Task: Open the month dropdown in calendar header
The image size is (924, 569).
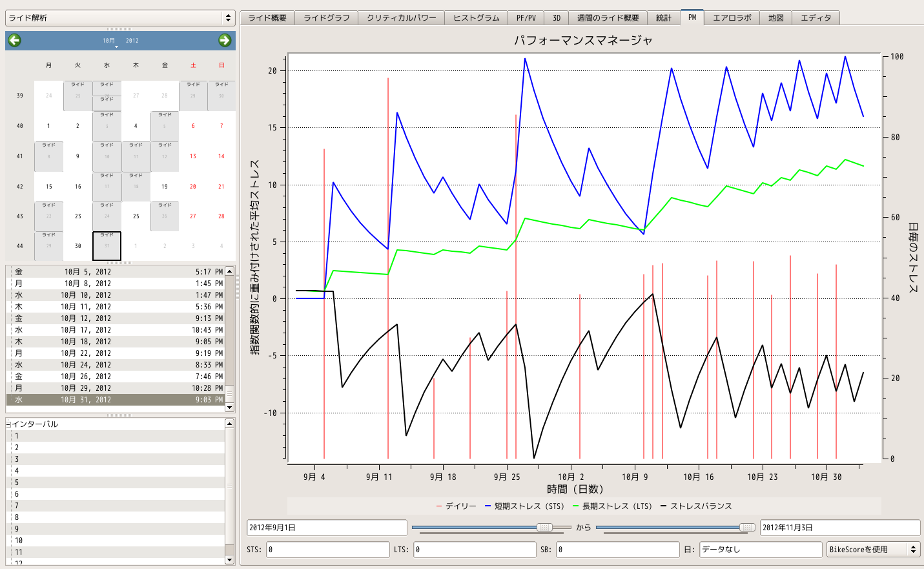Action: click(109, 41)
